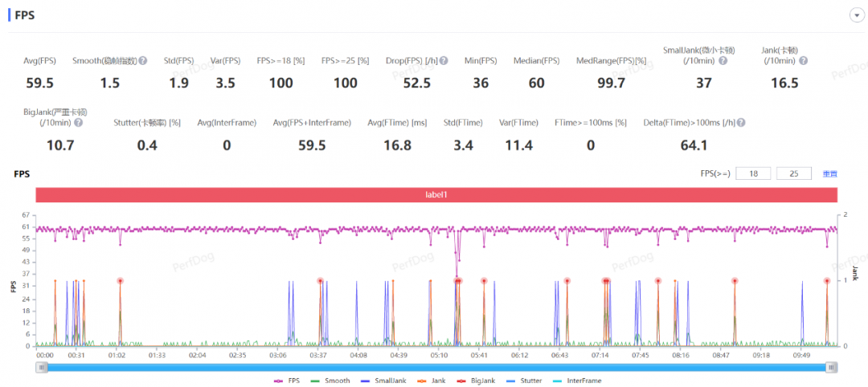Click the 67 value on FPS axis

[26, 214]
